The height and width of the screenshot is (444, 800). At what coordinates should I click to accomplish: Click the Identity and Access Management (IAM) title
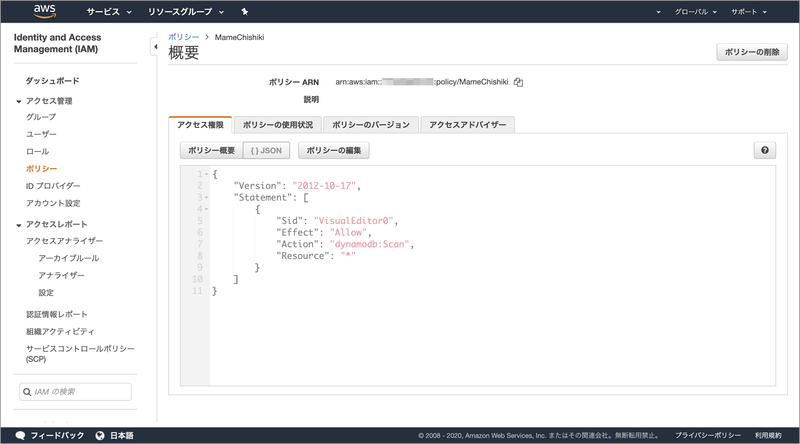coord(57,43)
